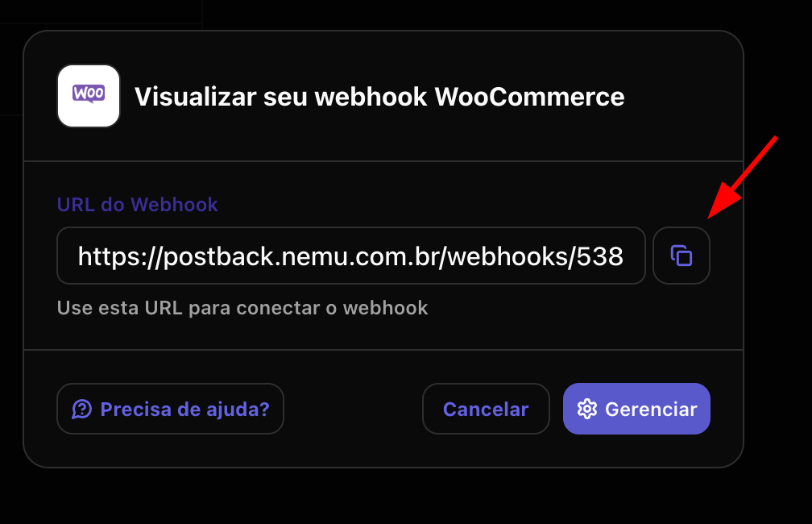Select the word Gerenciar on purple button

[x=651, y=409]
